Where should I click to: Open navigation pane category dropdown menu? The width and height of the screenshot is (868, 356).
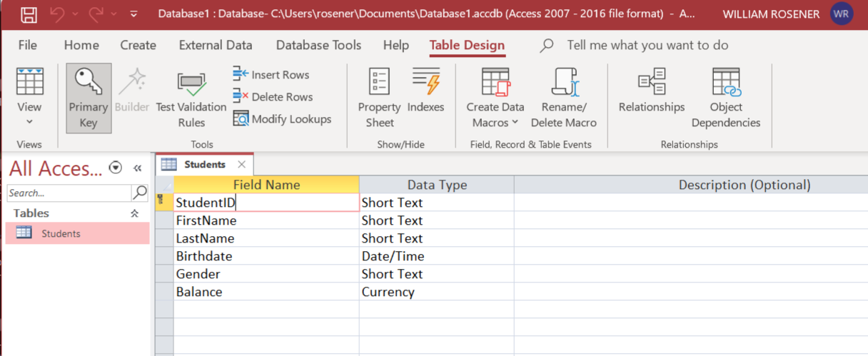coord(116,168)
